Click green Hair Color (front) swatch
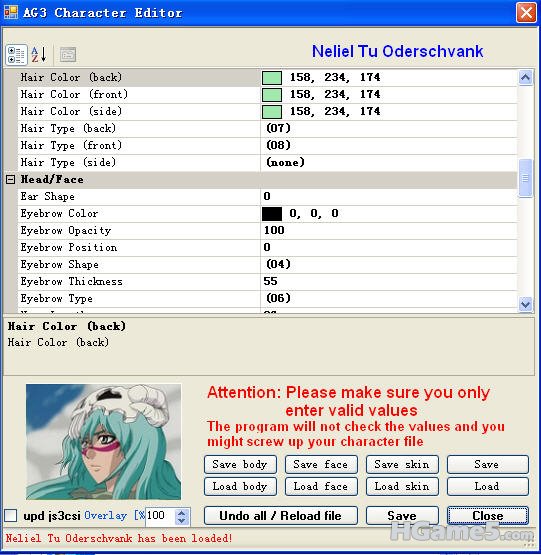 coord(272,95)
